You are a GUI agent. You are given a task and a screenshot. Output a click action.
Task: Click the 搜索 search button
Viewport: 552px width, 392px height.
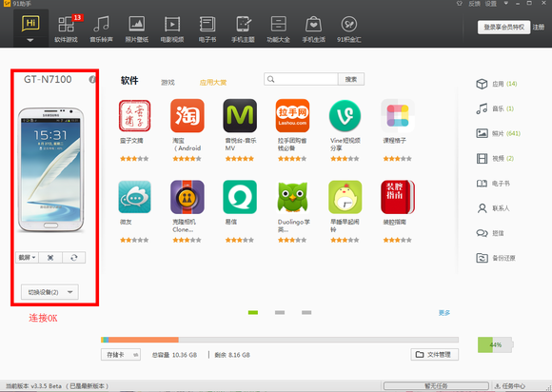[x=351, y=79]
